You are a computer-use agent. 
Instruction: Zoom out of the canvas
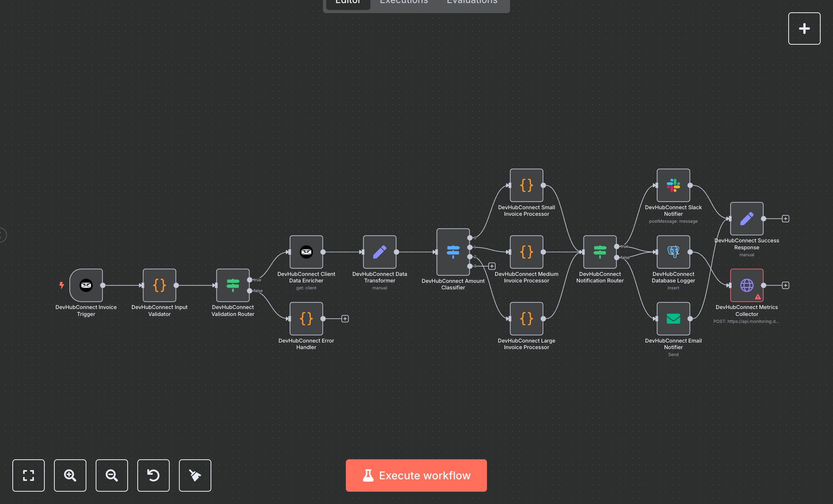(111, 475)
